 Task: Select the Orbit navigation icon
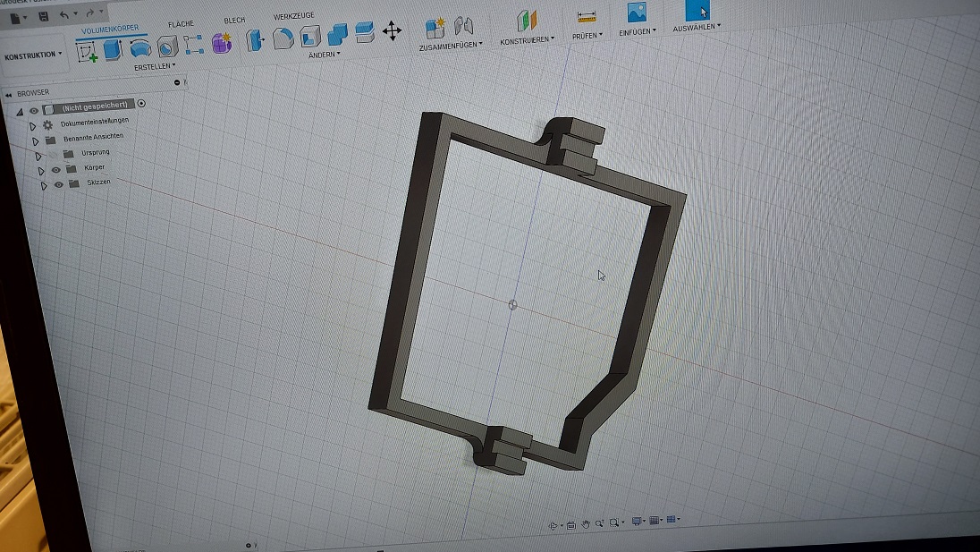click(x=553, y=526)
